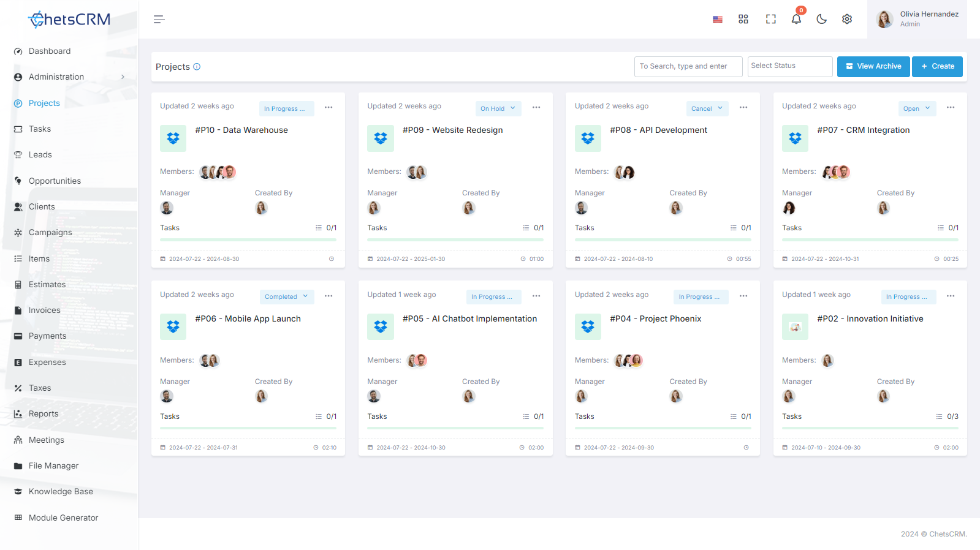Open options menu for #P10 Data Warehouse

329,107
